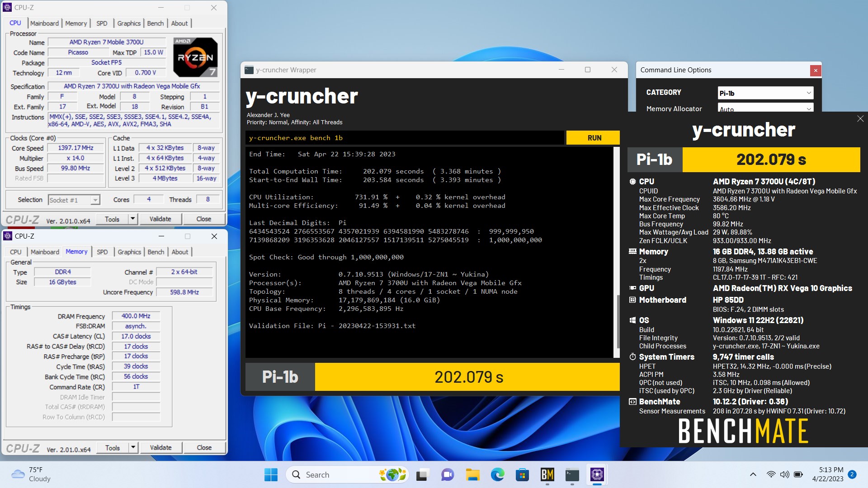
Task: Open the Memory Allocator dropdown
Action: coord(765,108)
